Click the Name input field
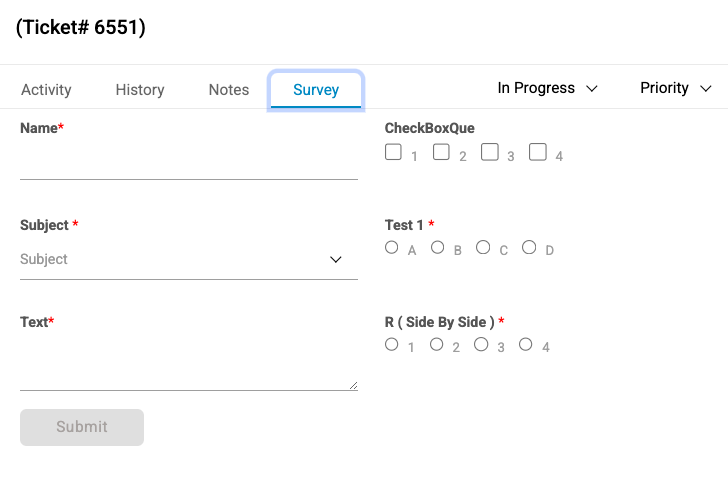Image resolution: width=728 pixels, height=490 pixels. click(x=188, y=162)
